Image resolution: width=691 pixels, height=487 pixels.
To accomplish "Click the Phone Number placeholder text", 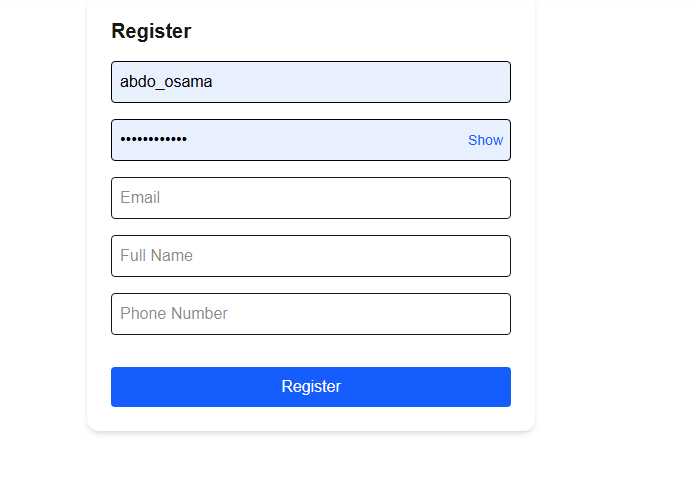I will 174,313.
